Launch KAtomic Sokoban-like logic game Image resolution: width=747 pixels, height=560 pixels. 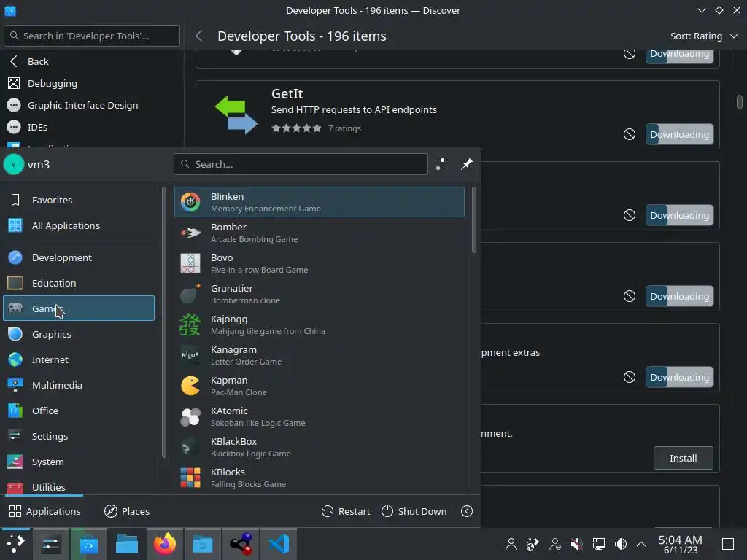pyautogui.click(x=320, y=416)
